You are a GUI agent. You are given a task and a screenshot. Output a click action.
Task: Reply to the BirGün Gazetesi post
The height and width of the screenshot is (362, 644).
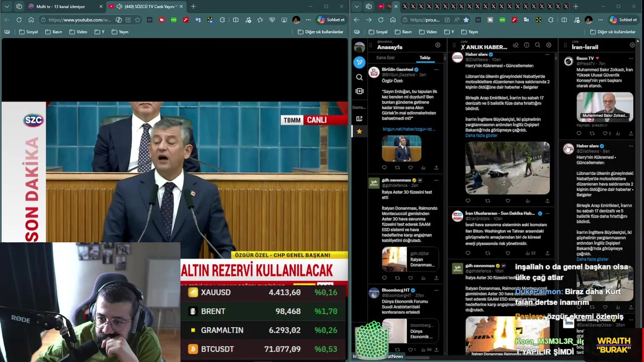(384, 167)
